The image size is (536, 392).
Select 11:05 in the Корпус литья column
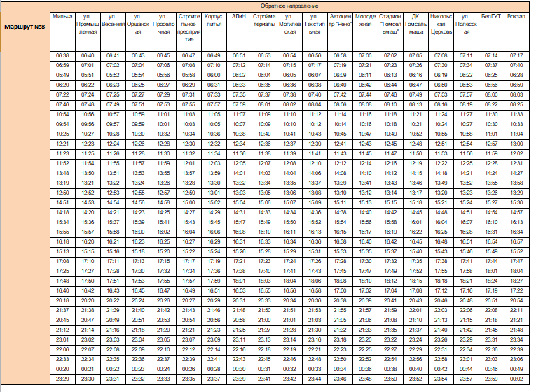214,114
